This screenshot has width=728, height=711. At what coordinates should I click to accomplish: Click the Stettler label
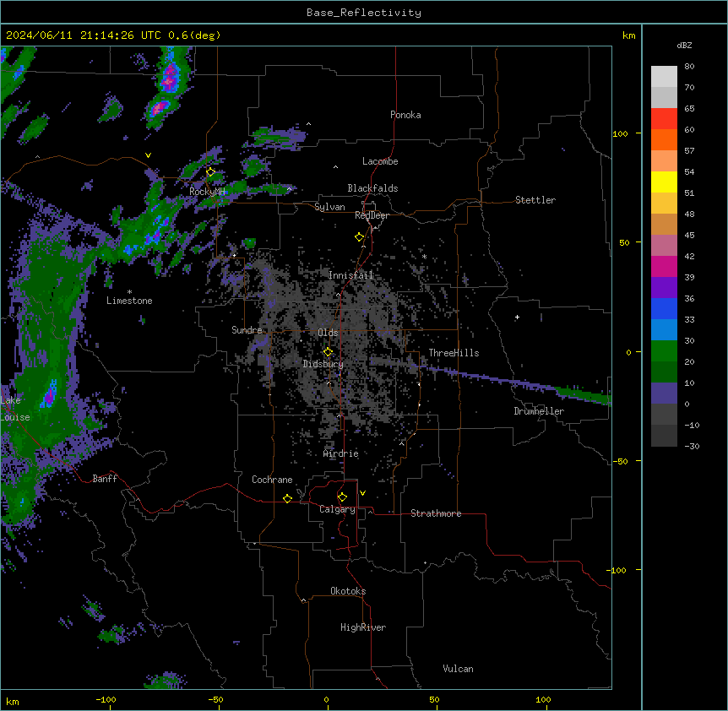[x=535, y=200]
